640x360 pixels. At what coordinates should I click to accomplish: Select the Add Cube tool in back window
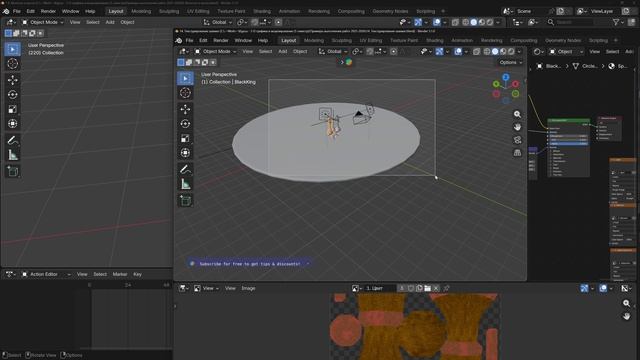point(13,171)
